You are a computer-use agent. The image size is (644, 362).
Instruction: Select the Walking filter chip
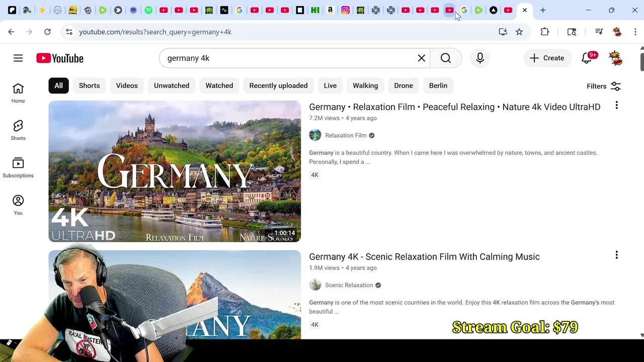pos(365,85)
